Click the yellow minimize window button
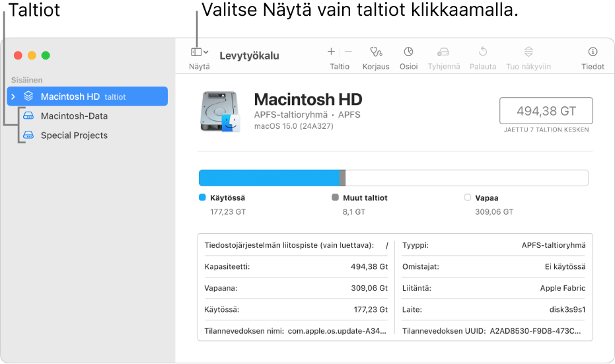 [x=32, y=55]
